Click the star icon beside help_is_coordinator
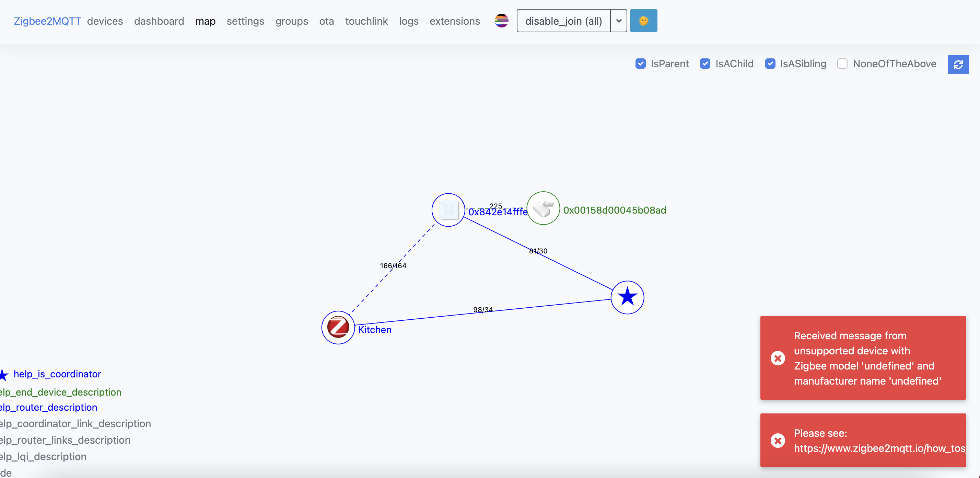Viewport: 980px width, 478px height. [4, 375]
